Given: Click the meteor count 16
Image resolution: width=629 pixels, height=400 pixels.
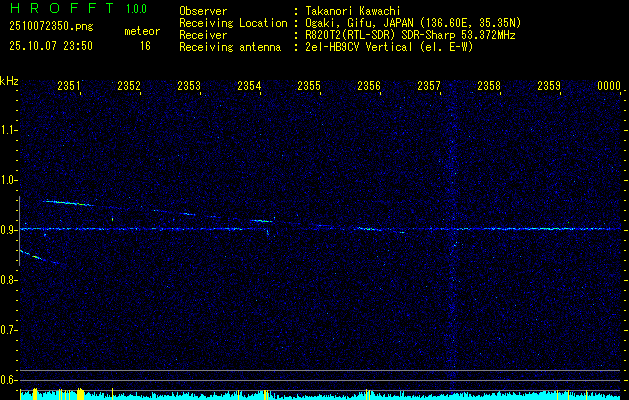Looking at the screenshot, I should (145, 46).
